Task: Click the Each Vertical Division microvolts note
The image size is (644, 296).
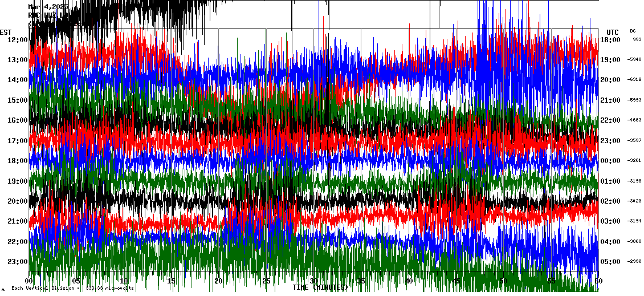Action: pos(72,288)
